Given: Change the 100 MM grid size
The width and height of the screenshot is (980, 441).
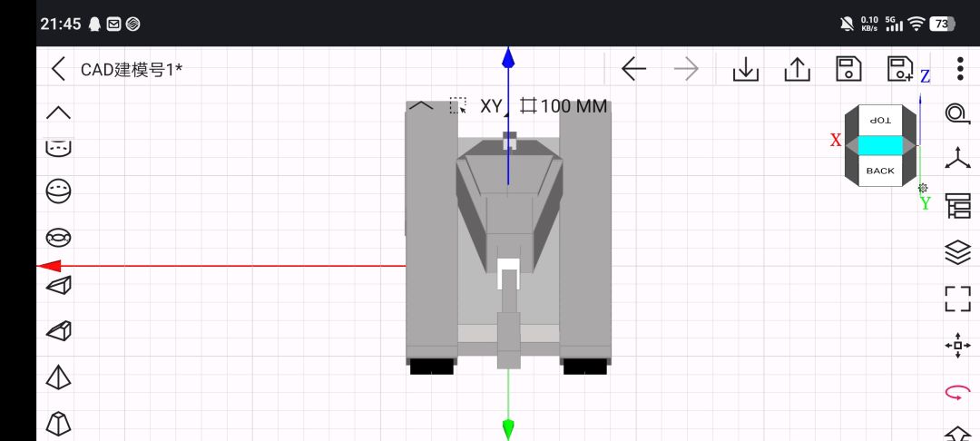Looking at the screenshot, I should (x=563, y=106).
